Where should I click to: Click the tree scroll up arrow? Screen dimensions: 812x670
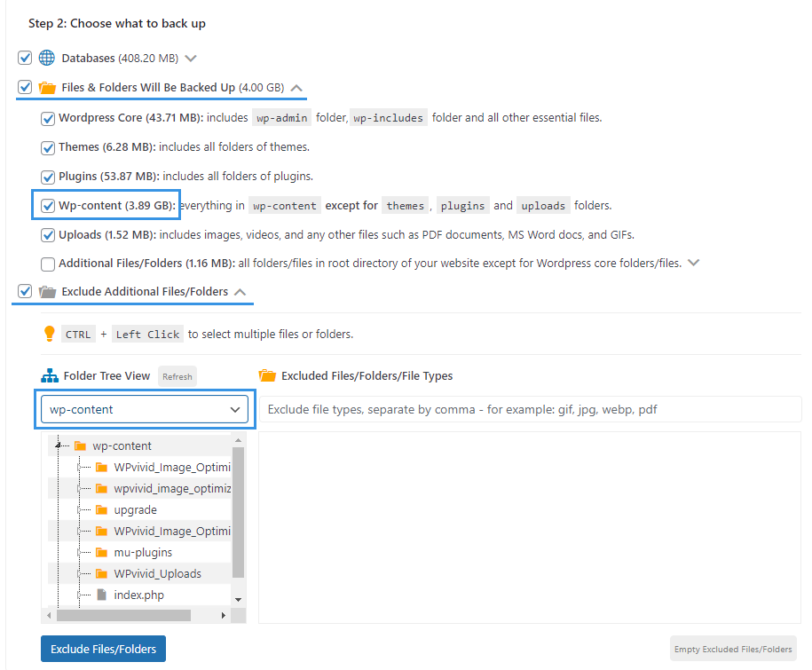point(238,440)
